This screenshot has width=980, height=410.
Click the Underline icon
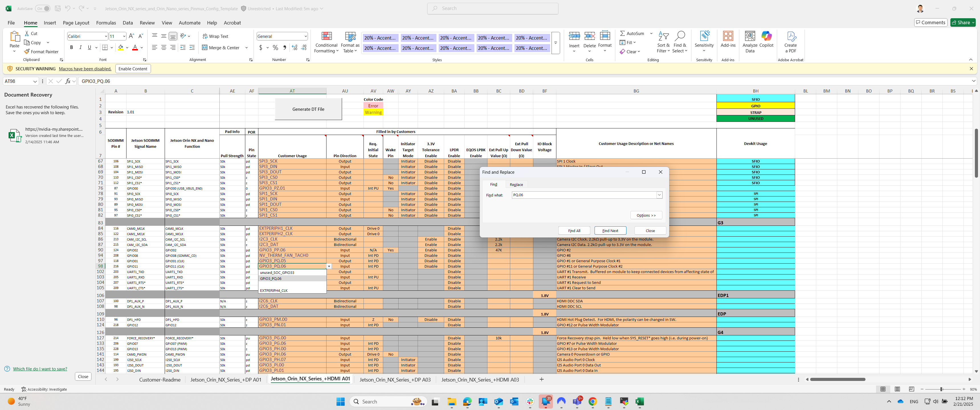click(89, 48)
